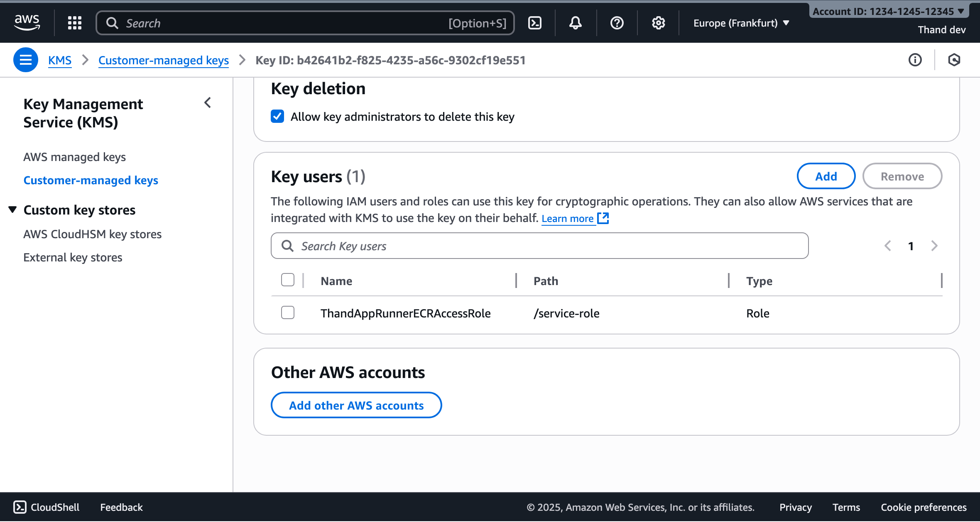Viewport: 980px width, 522px height.
Task: Open notifications bell
Action: tap(576, 23)
